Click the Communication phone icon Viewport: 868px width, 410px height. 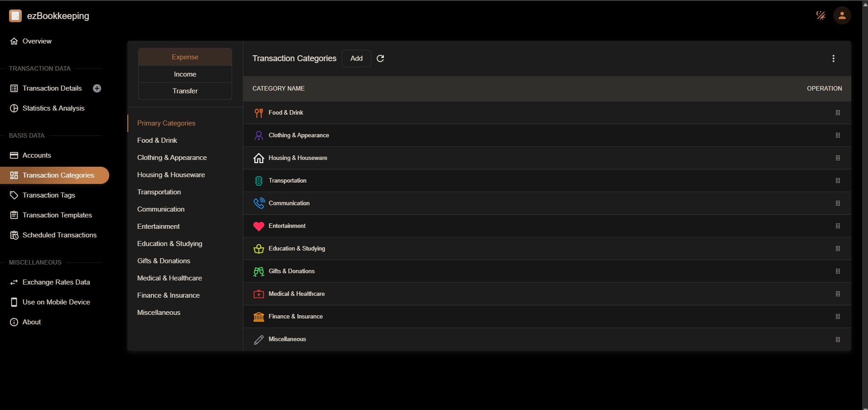(259, 203)
